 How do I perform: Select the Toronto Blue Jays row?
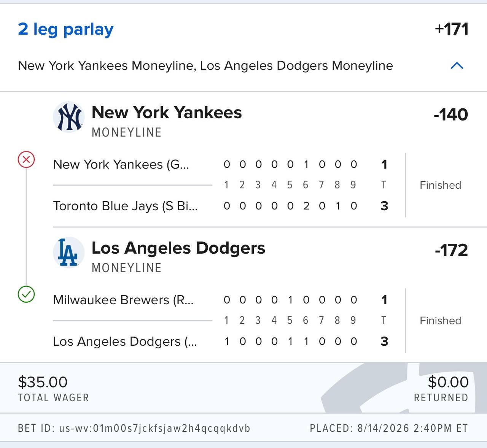[221, 206]
